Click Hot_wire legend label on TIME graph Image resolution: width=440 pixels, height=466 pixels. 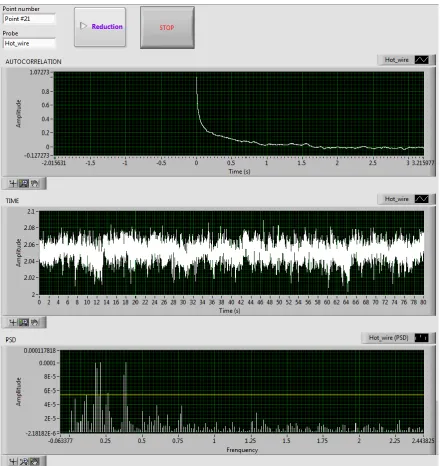397,199
